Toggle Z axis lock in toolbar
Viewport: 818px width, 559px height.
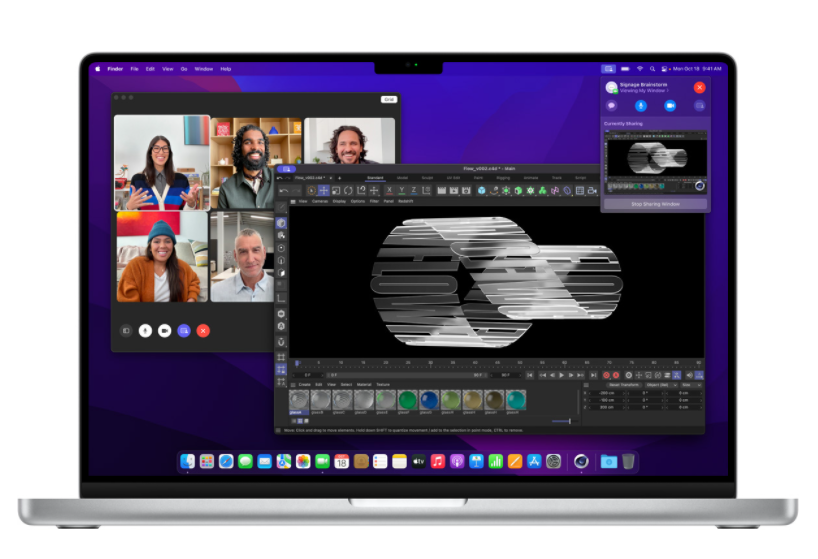click(414, 191)
